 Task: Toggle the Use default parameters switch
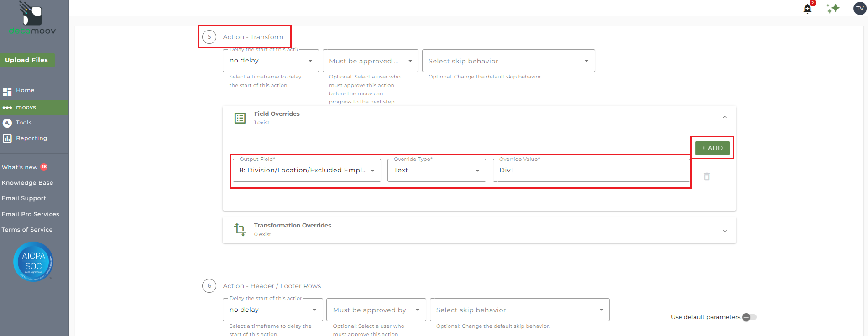pyautogui.click(x=749, y=317)
